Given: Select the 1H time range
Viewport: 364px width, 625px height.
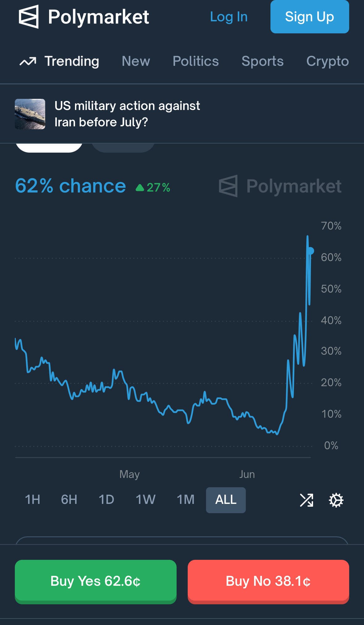Looking at the screenshot, I should (32, 500).
